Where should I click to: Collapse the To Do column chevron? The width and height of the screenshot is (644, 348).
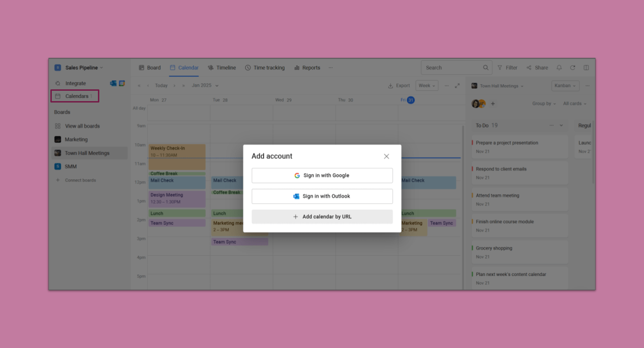coord(561,126)
